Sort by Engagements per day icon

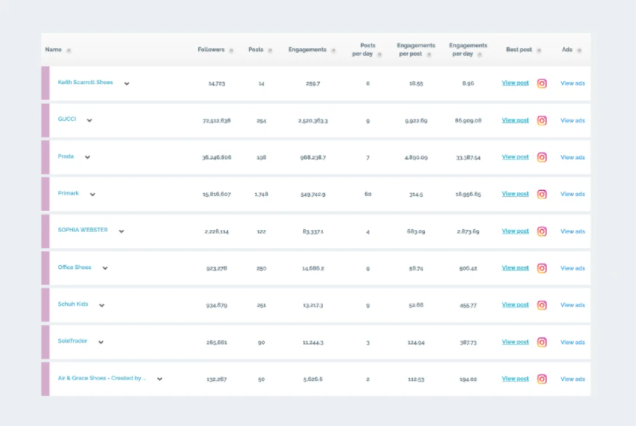pos(480,54)
